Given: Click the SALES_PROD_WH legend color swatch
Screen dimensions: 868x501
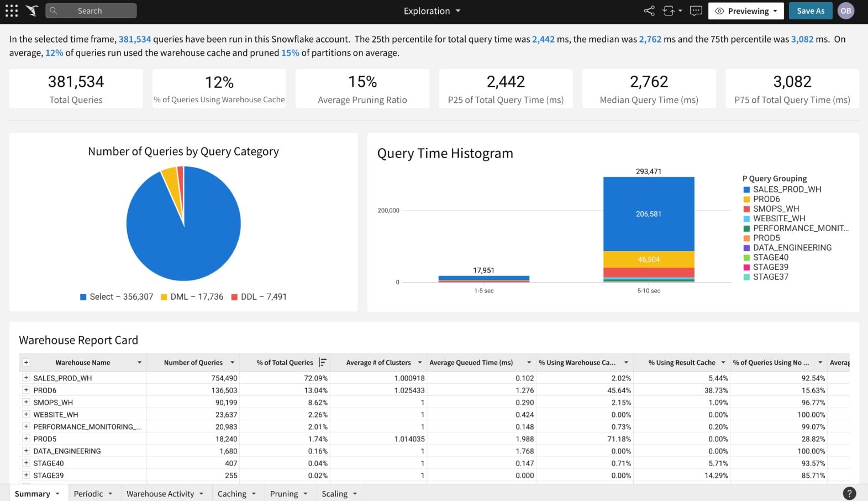Looking at the screenshot, I should pyautogui.click(x=746, y=190).
